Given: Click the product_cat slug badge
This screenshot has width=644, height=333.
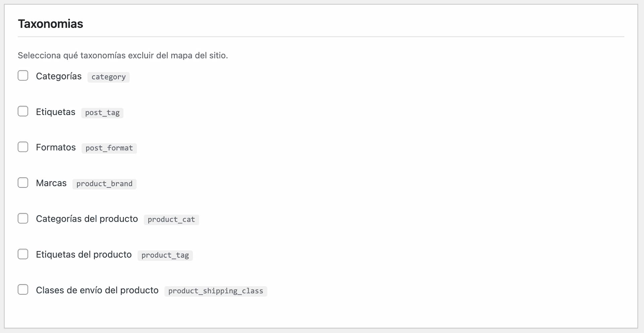Looking at the screenshot, I should tap(171, 220).
